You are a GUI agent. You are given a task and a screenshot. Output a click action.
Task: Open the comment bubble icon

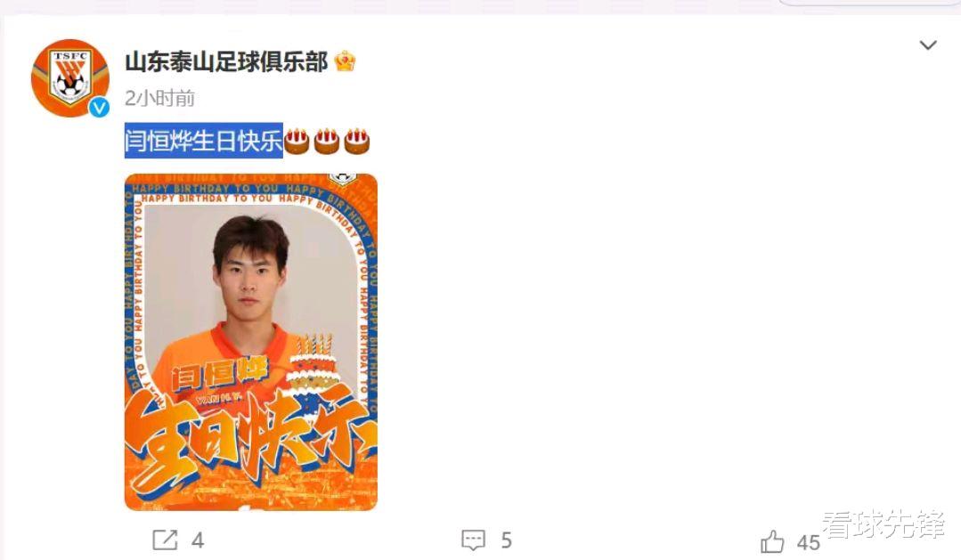tap(473, 540)
